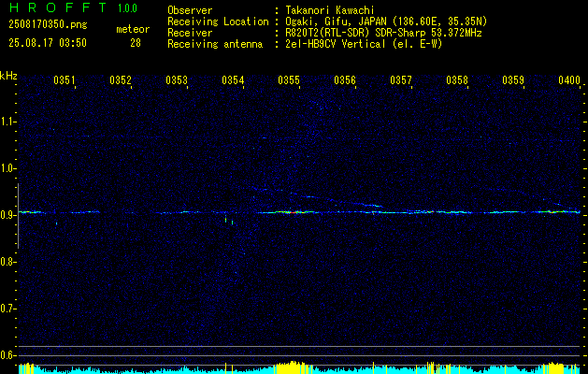Click the timestamp 25.08.17 03:50
Screen dimensions: 588x374
tap(48, 43)
